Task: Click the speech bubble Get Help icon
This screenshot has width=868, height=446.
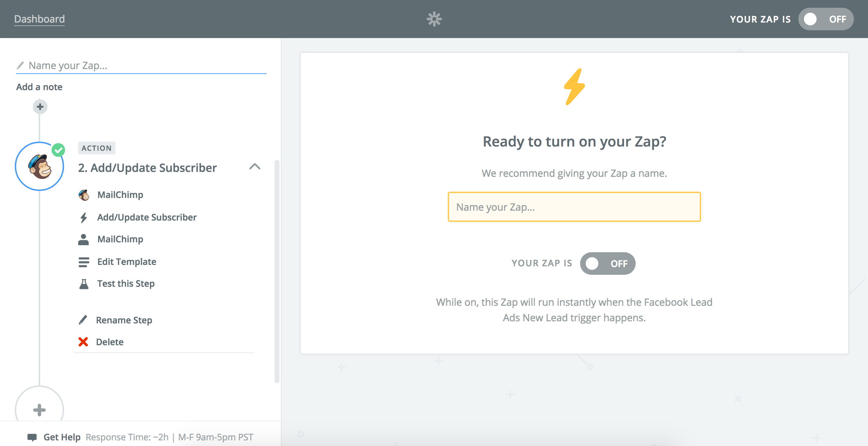Action: (x=32, y=437)
